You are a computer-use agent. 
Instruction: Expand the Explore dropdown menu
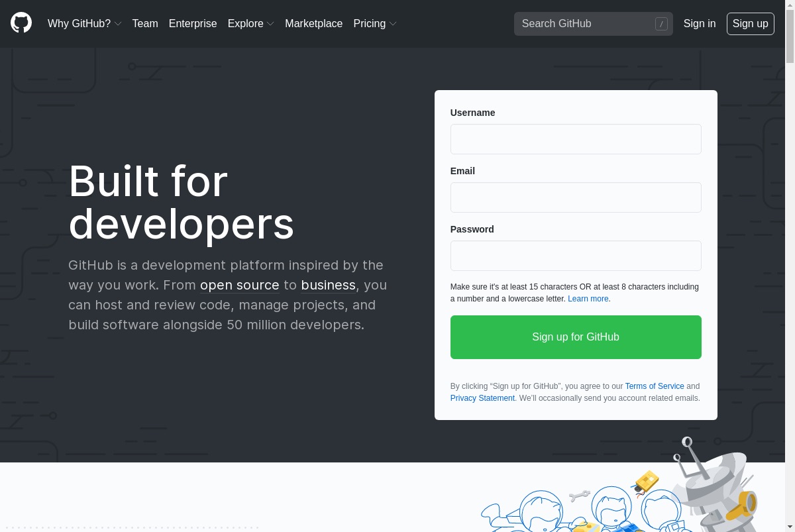click(250, 23)
